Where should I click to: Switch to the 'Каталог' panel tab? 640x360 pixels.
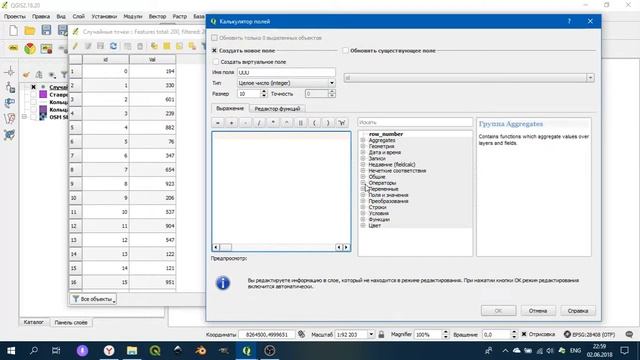[33, 322]
